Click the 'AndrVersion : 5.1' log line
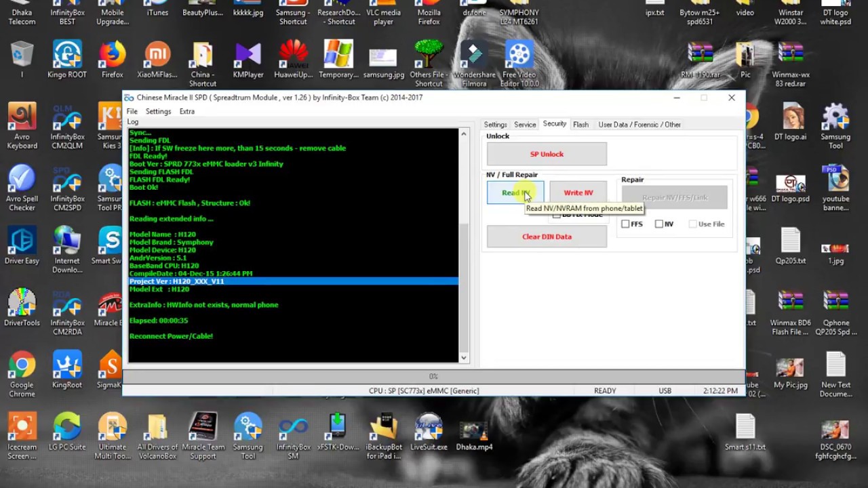868x488 pixels. coord(157,258)
